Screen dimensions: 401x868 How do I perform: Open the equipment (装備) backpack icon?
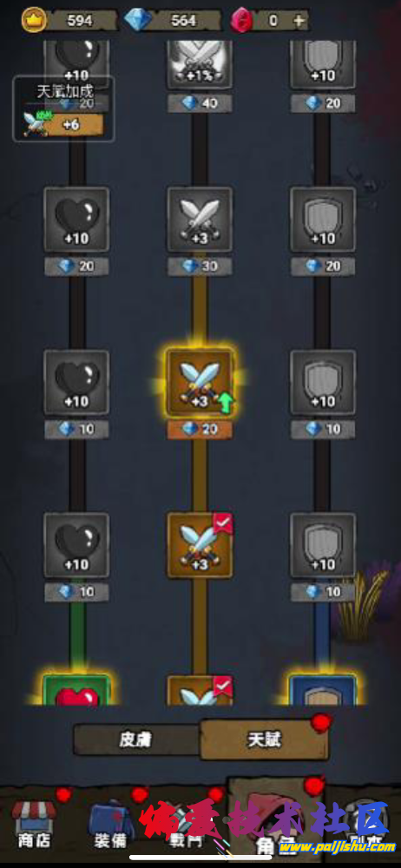109,824
